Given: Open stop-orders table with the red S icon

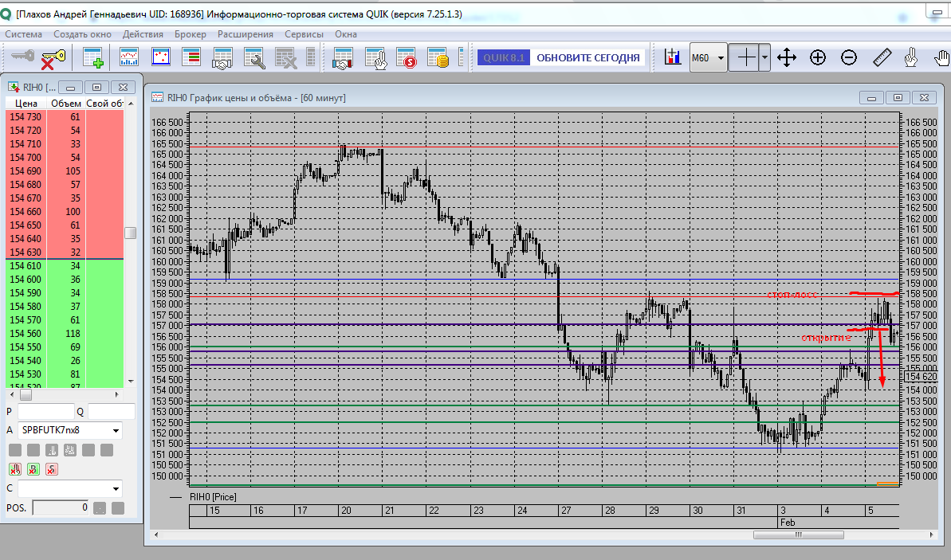Looking at the screenshot, I should click(x=407, y=58).
